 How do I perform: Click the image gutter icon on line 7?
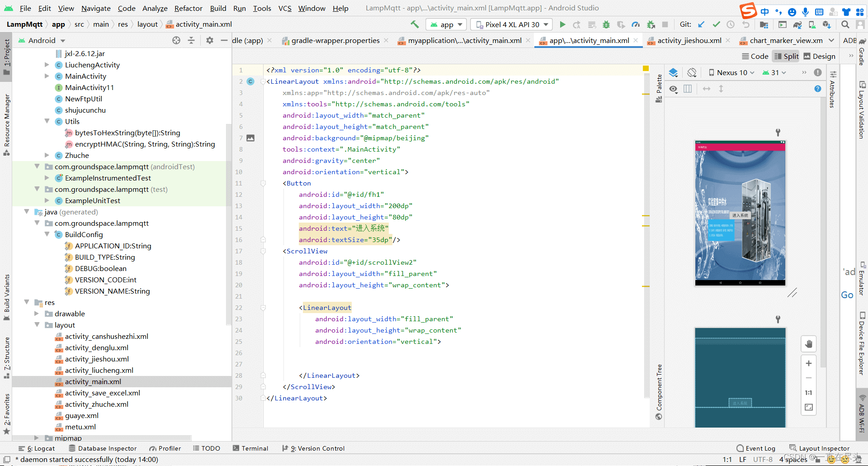[250, 138]
